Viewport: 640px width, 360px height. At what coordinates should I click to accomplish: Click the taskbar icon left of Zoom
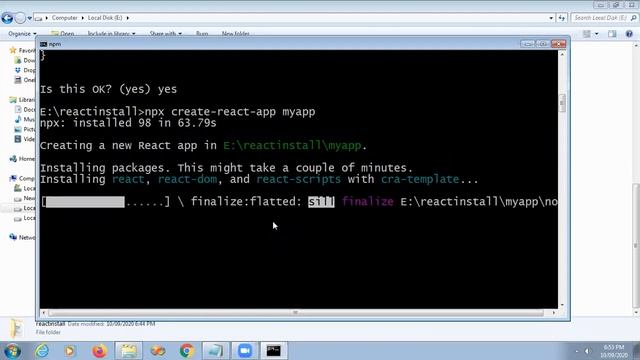(x=216, y=351)
